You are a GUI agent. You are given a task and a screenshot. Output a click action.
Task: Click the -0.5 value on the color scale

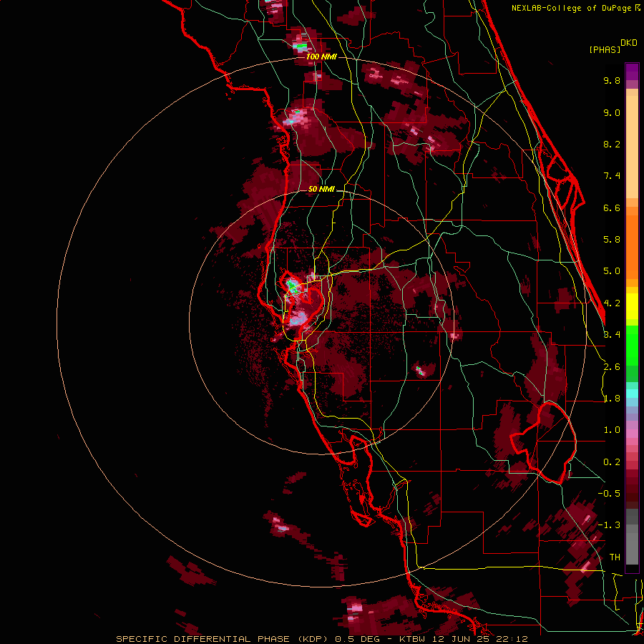609,494
